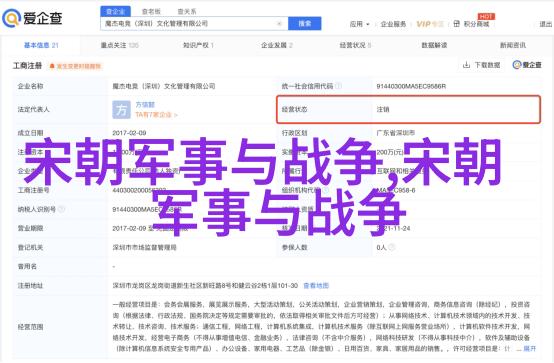554x363 pixels.
Task: Switch to the 查关系 search tab
Action: click(187, 12)
